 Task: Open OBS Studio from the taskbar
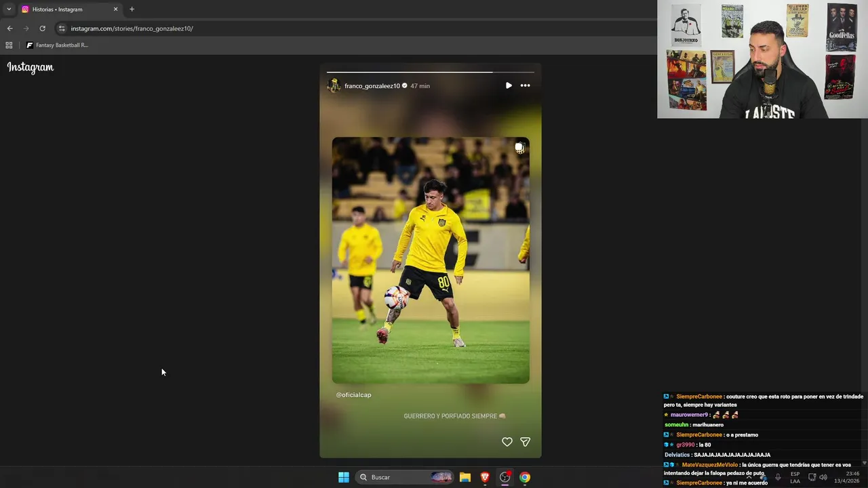click(x=505, y=477)
